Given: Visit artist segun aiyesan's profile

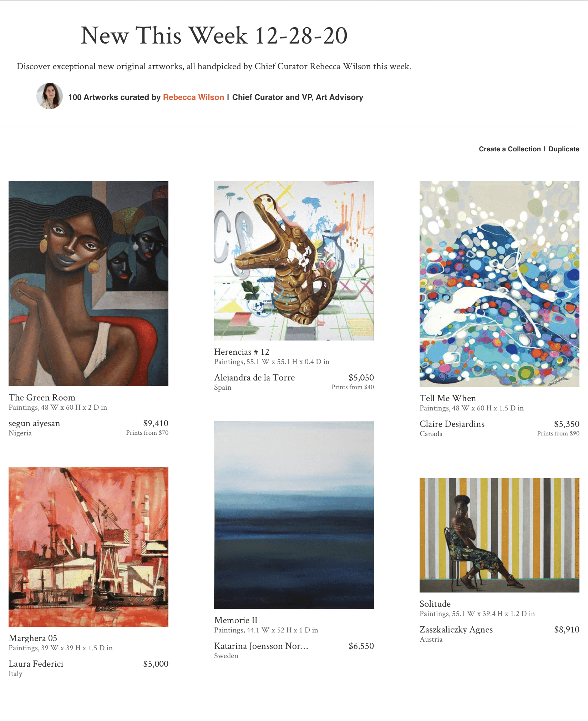Looking at the screenshot, I should tap(34, 423).
